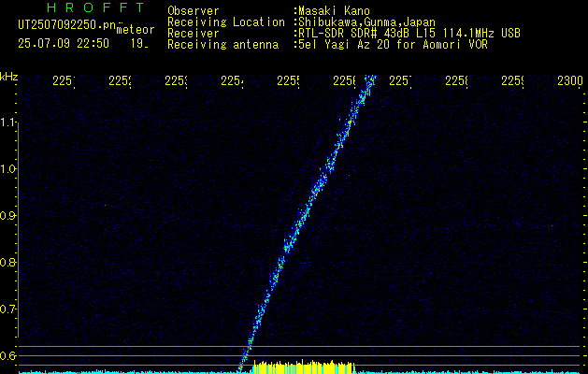The width and height of the screenshot is (588, 374).
Task: Click the 1.1 kHz axis tick label
Action: point(7,122)
